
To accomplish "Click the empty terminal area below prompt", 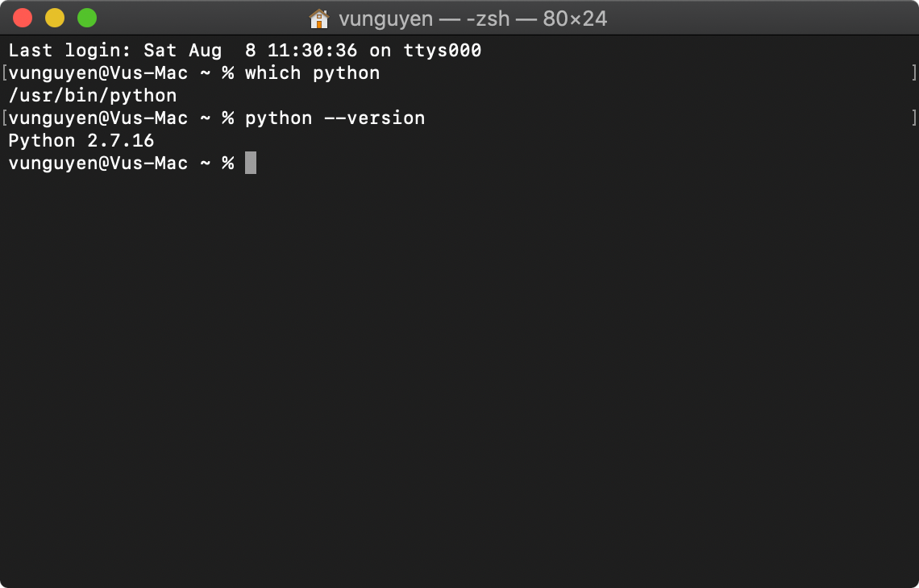I will 459,375.
